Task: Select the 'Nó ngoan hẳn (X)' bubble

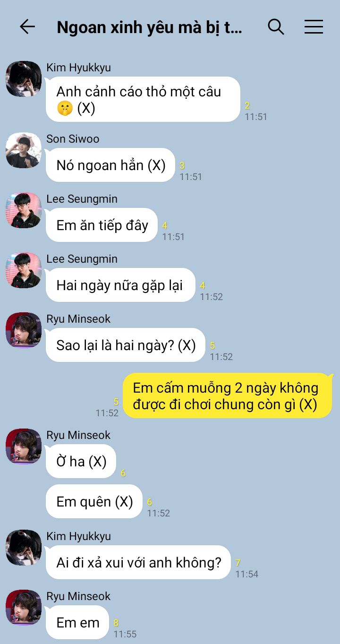Action: click(110, 165)
